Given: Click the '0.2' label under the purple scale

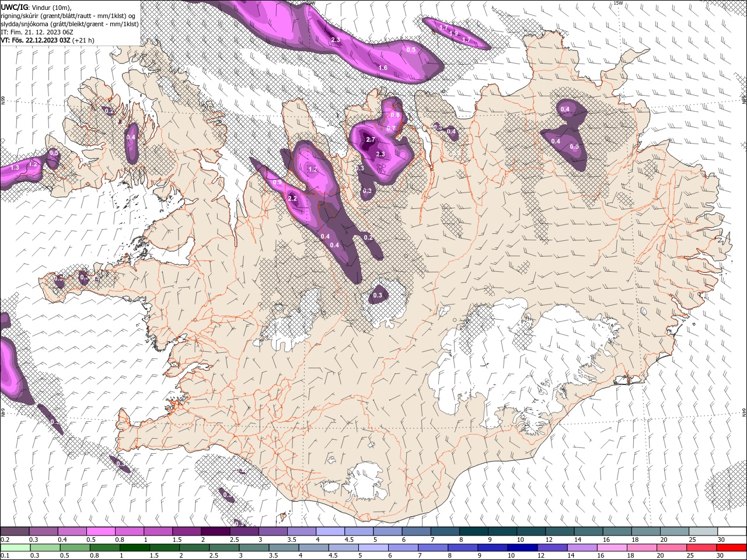Looking at the screenshot, I should tap(5, 540).
